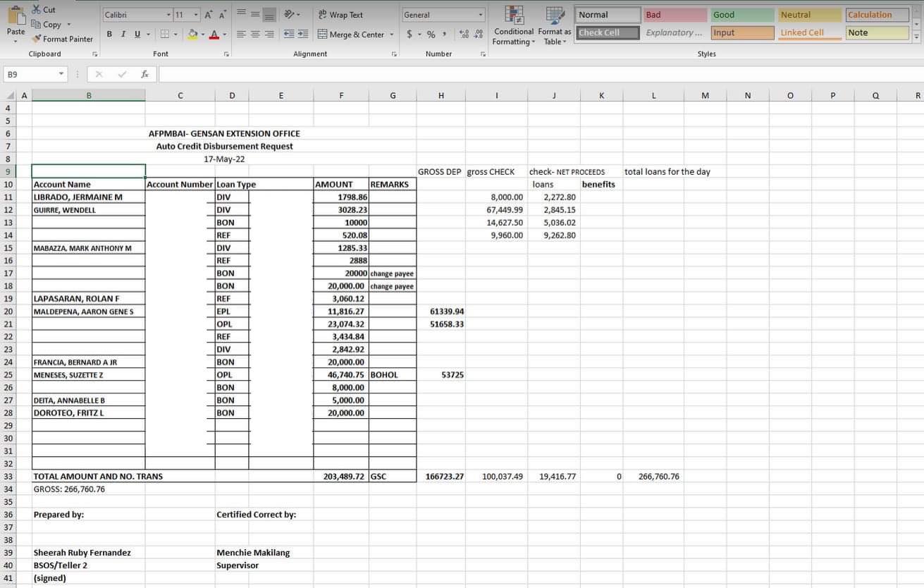Click the Paste clipboard icon
Viewport: 924px width, 588px height.
16,14
